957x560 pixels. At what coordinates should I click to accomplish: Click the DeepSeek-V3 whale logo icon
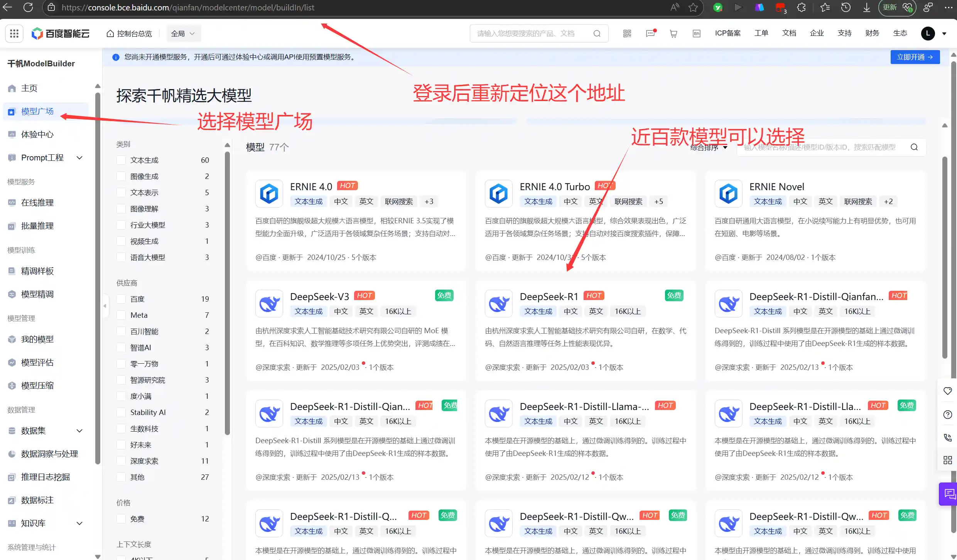click(269, 304)
